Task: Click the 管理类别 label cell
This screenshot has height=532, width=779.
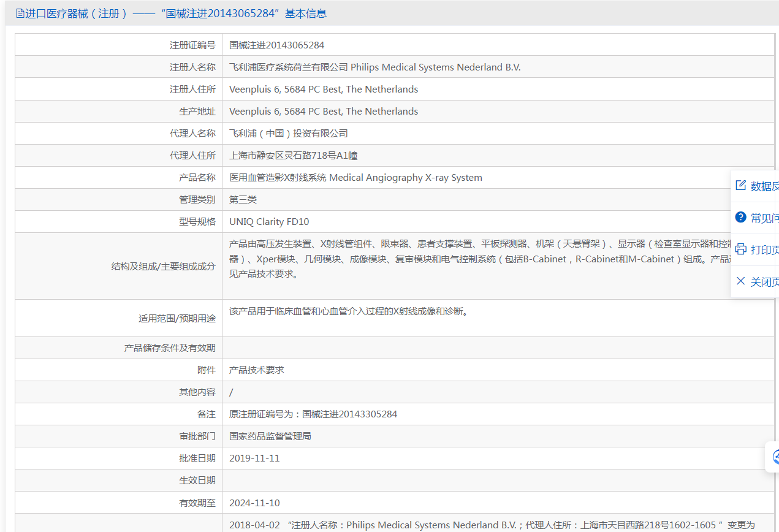Action: click(119, 199)
